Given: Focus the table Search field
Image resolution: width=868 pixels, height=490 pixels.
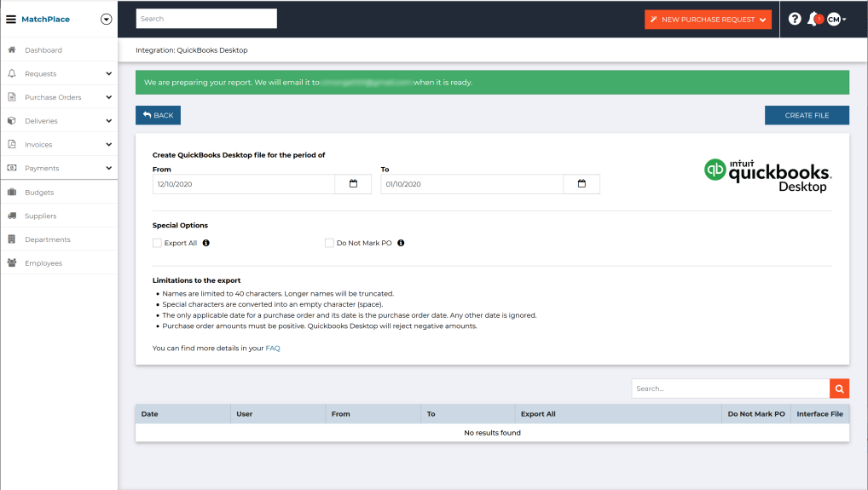Looking at the screenshot, I should [731, 389].
